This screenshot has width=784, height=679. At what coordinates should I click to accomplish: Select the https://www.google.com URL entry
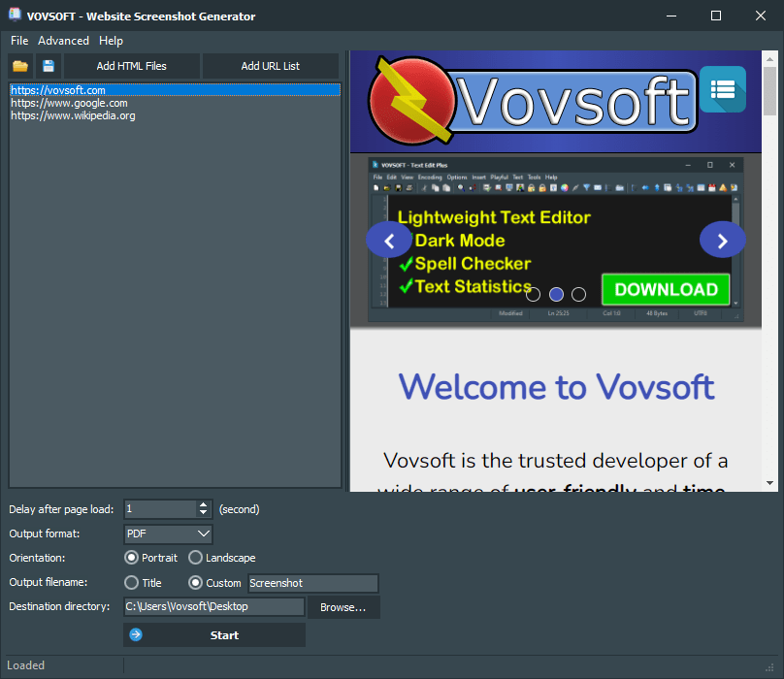[x=68, y=102]
